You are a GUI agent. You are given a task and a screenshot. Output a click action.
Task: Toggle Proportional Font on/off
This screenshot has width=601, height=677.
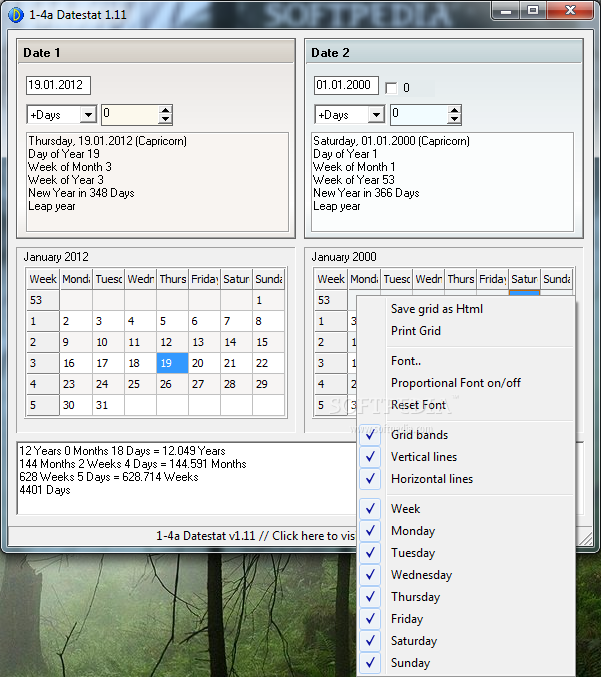(466, 383)
